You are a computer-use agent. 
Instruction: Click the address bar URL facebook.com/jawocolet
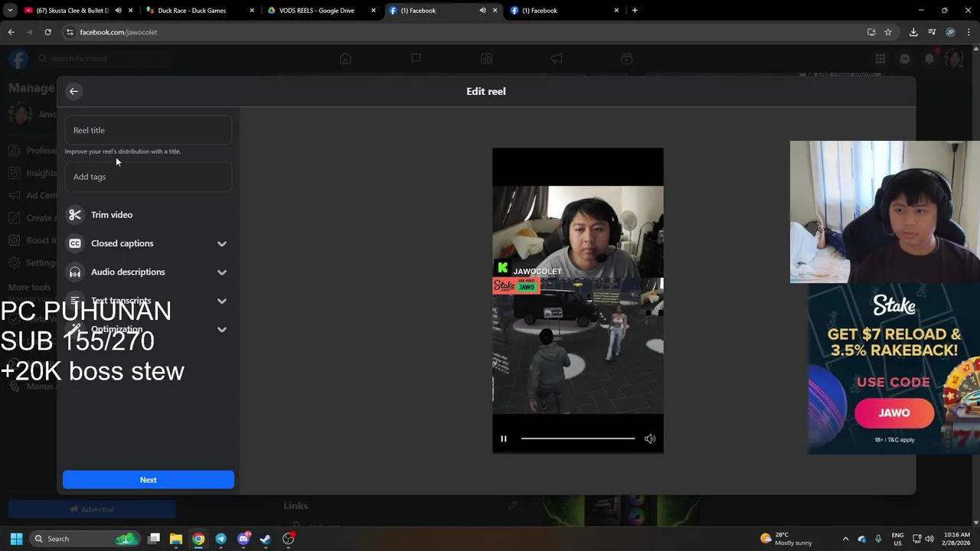tap(119, 32)
